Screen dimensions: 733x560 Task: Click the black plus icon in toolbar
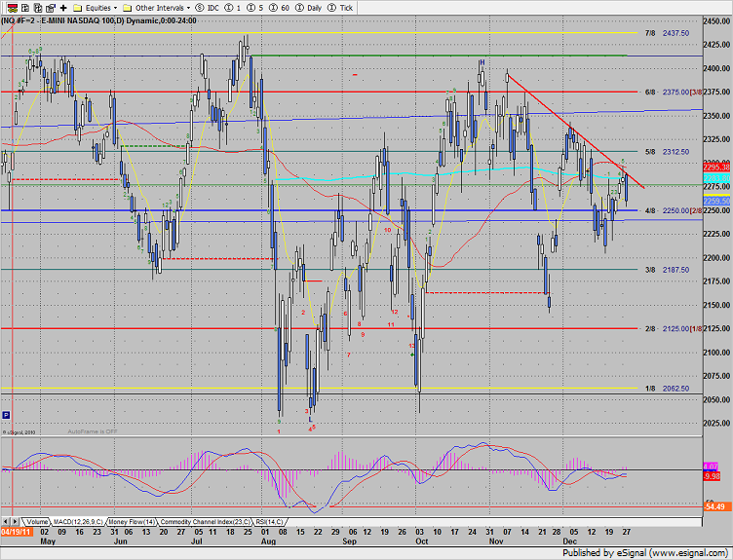click(63, 8)
